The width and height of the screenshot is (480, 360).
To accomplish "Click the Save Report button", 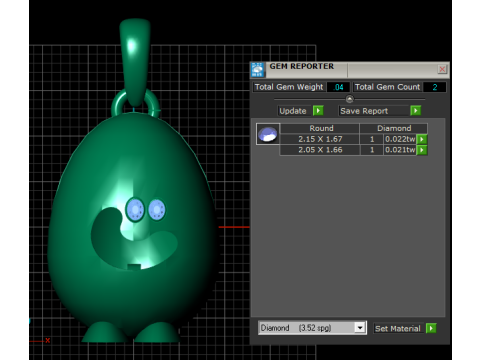I will [373, 111].
